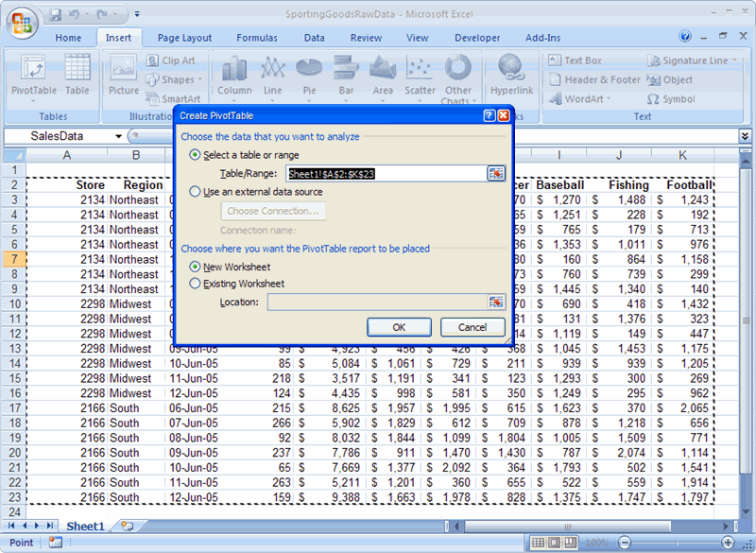The height and width of the screenshot is (553, 756).
Task: Click the Save icon in Quick Access Toolbar
Action: coord(56,15)
